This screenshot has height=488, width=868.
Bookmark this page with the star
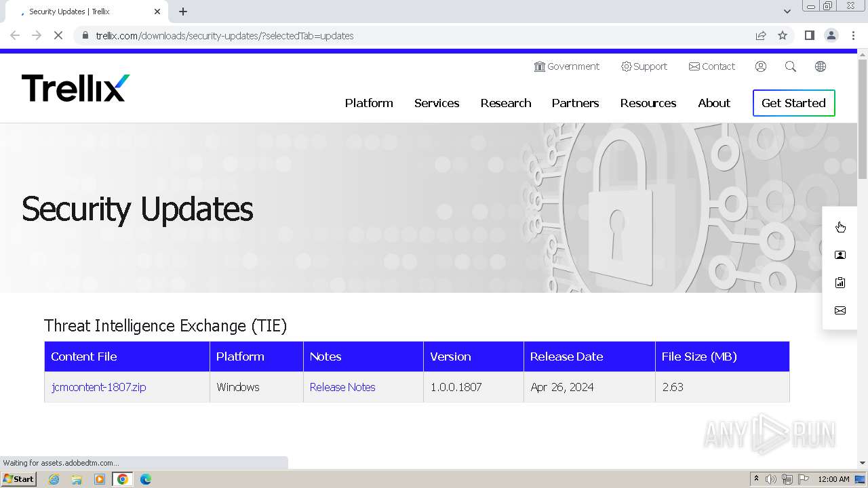tap(783, 35)
